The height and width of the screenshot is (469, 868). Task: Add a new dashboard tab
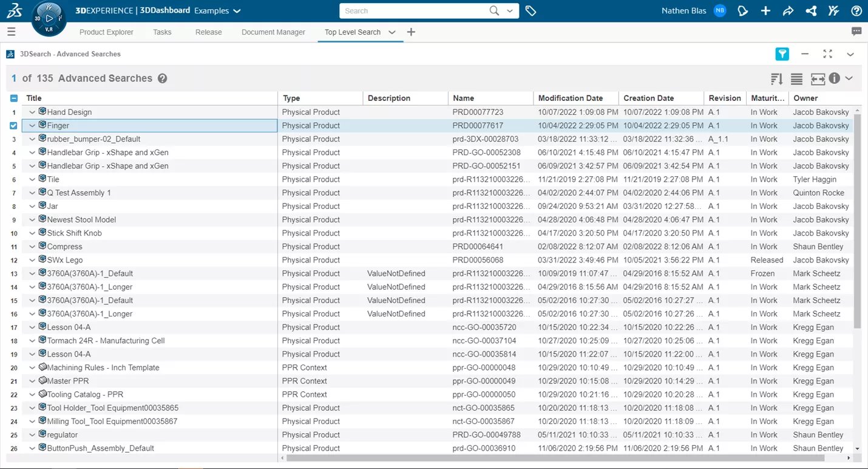click(x=411, y=32)
